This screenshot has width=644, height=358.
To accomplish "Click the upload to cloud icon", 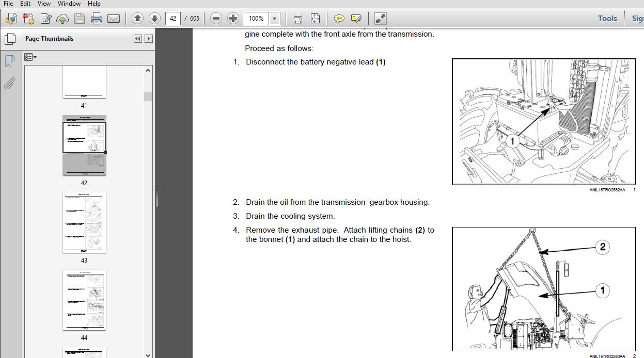I will coord(62,19).
